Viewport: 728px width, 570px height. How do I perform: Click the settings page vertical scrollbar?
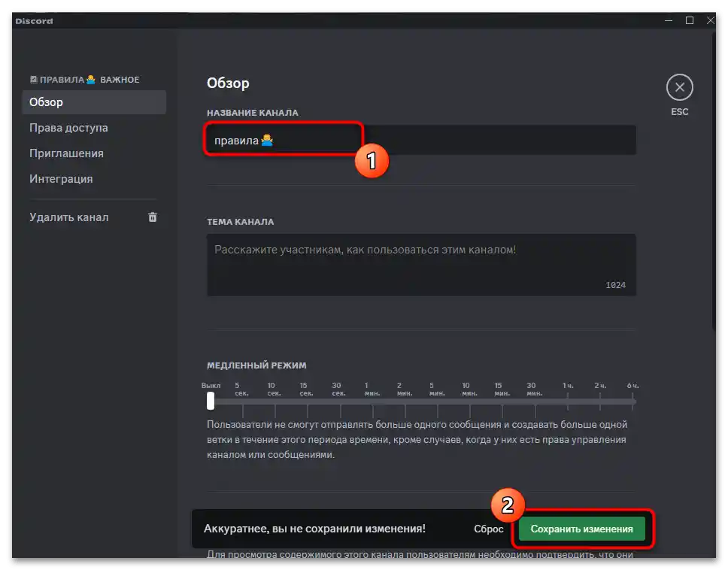pyautogui.click(x=714, y=181)
